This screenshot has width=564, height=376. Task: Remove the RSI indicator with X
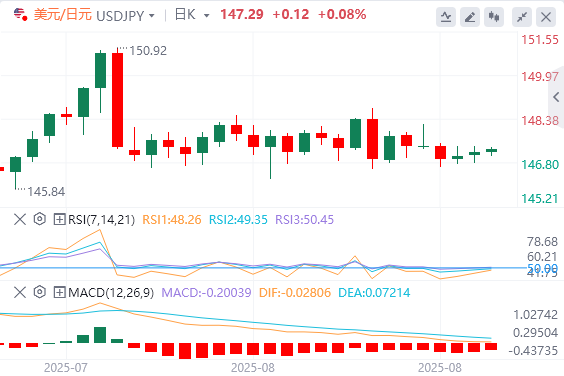click(x=20, y=219)
